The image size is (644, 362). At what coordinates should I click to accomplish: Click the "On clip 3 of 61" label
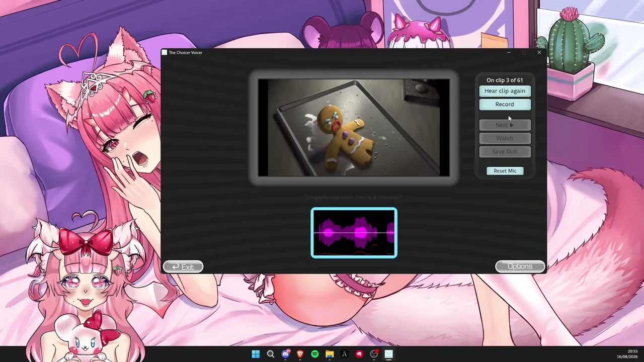(505, 80)
